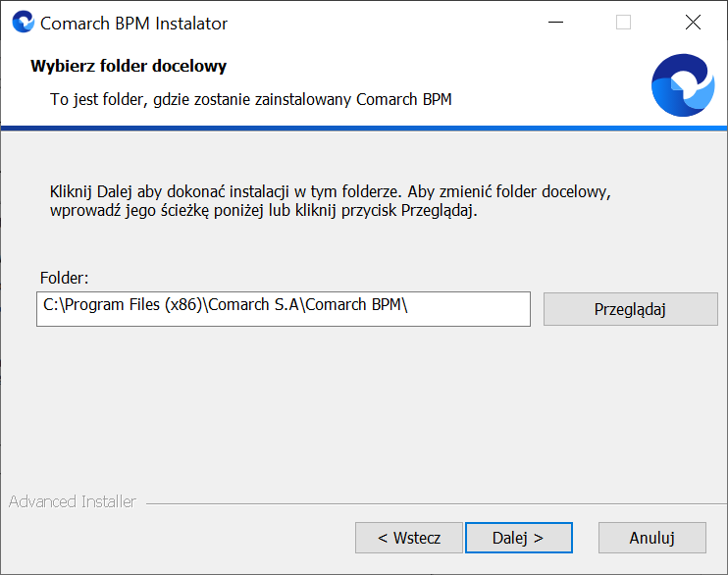Click the instruction text starting "Kliknij Dalej aby"
The width and height of the screenshot is (728, 575).
pyautogui.click(x=330, y=201)
